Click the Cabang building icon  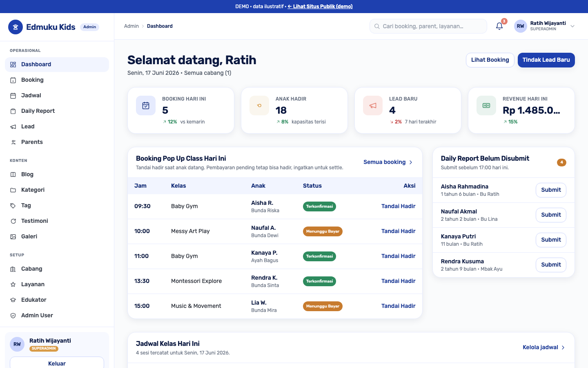click(13, 269)
